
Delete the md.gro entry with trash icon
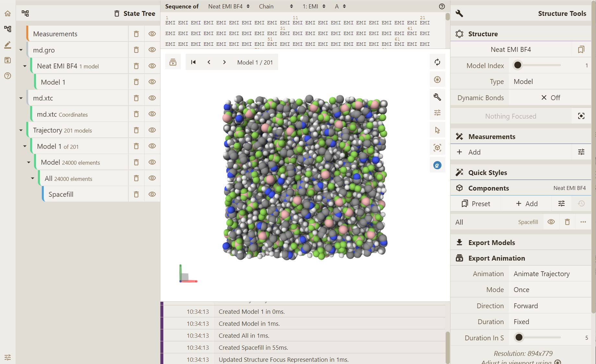pos(136,50)
